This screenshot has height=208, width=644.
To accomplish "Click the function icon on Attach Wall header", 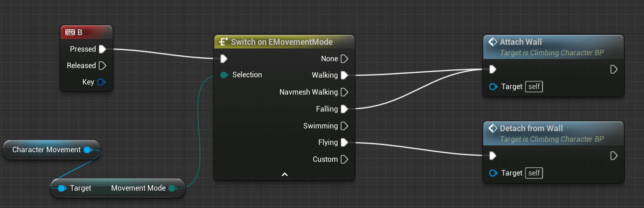I will pos(493,42).
